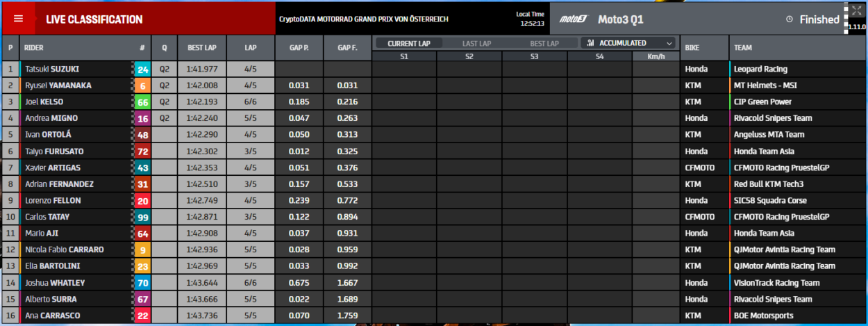Click number badge 99
Screen dimensions: 868x326
tap(142, 217)
